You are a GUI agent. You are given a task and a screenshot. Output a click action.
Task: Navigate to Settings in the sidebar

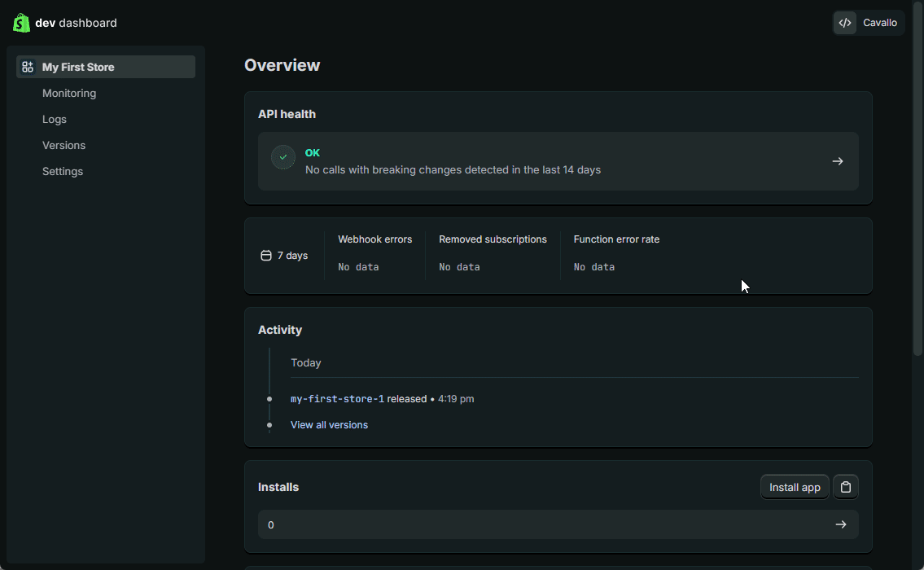click(x=63, y=171)
